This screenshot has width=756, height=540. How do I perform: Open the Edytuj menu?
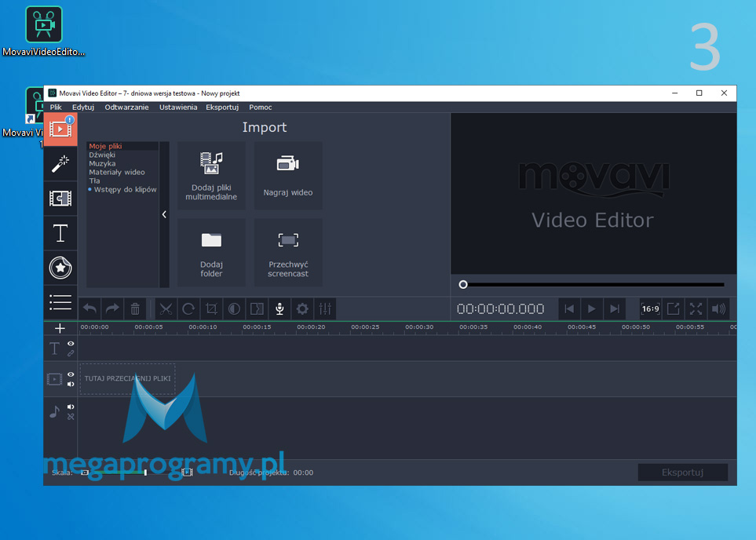(83, 107)
